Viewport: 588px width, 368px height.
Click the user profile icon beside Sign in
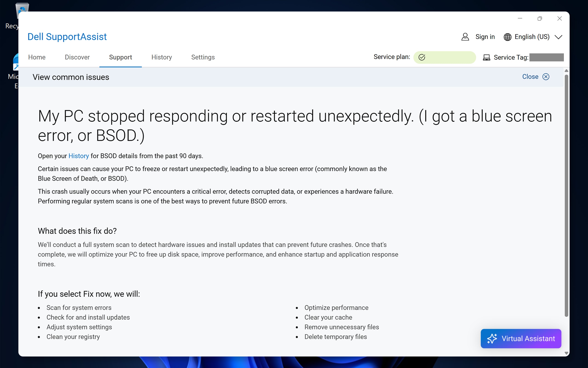pyautogui.click(x=465, y=37)
